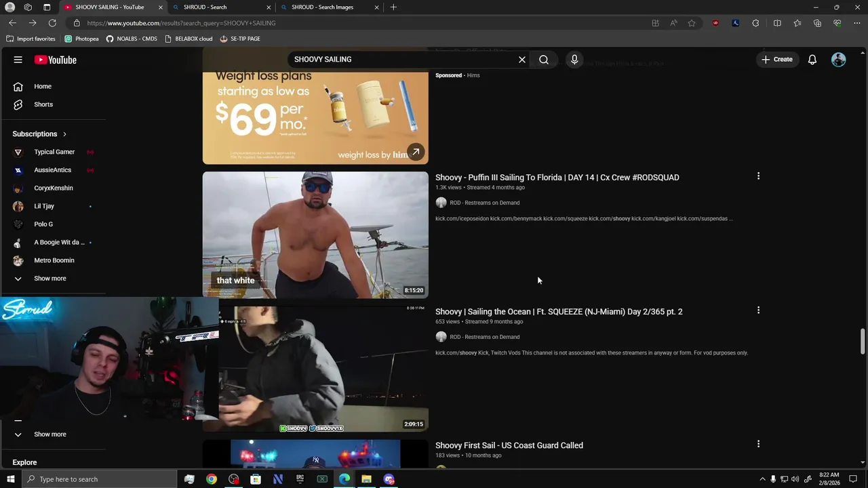Run search with the magnifying glass button
The image size is (868, 488).
pyautogui.click(x=544, y=60)
